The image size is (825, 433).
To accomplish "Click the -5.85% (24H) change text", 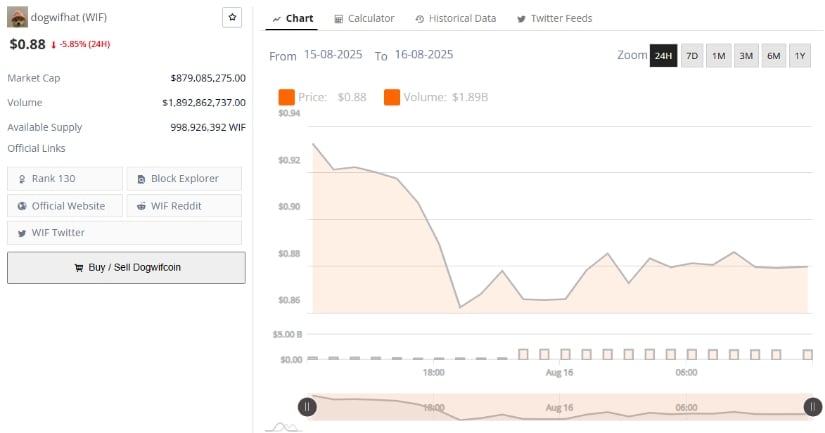I will (x=84, y=44).
